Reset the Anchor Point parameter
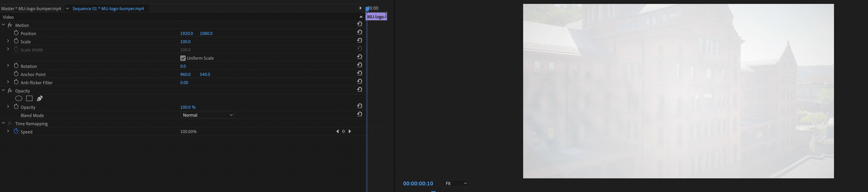 click(x=360, y=73)
